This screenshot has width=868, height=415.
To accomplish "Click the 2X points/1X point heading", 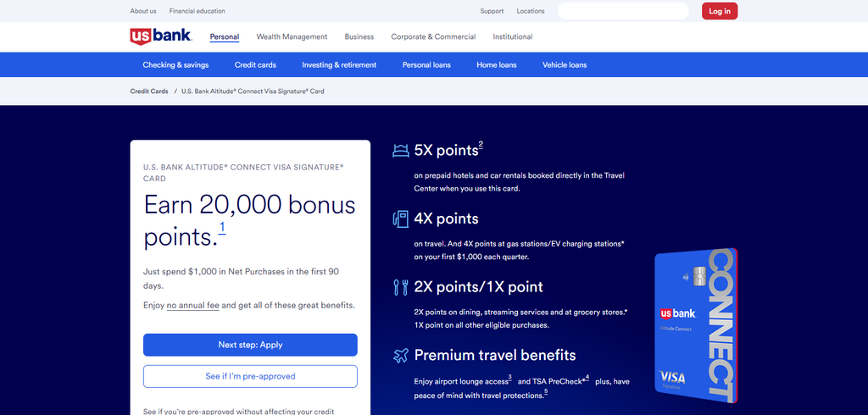I will tap(478, 286).
